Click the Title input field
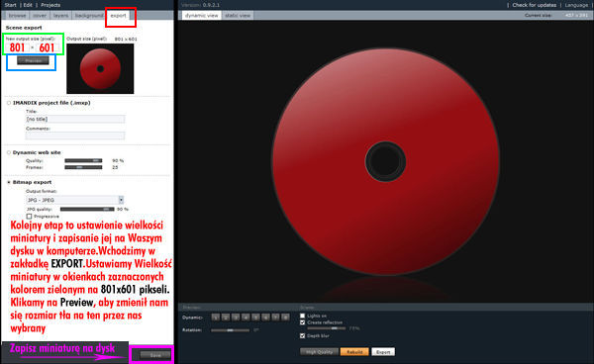594x364 pixels. (x=75, y=119)
